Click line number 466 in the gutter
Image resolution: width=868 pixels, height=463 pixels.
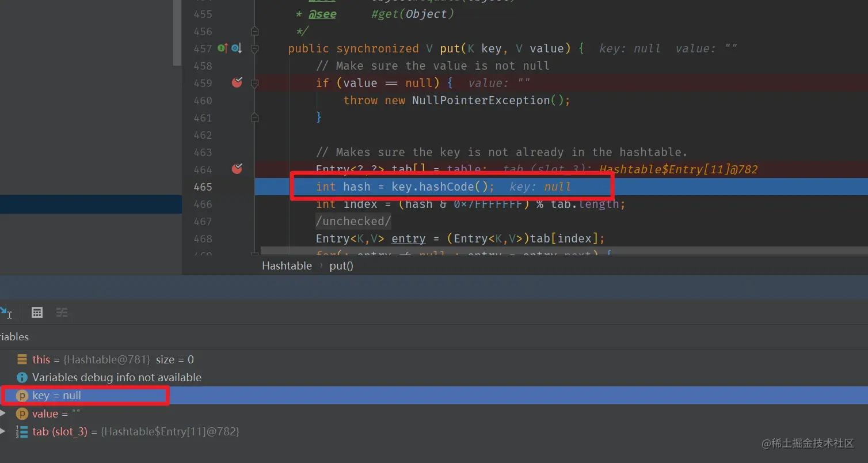pyautogui.click(x=203, y=204)
